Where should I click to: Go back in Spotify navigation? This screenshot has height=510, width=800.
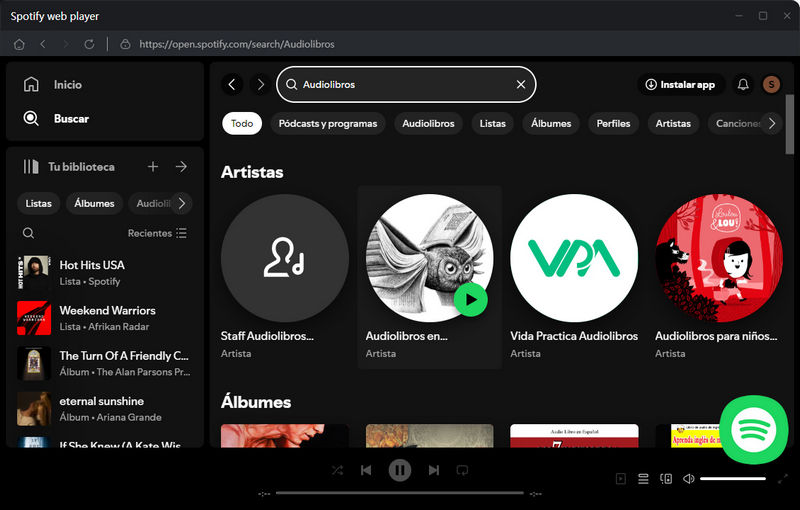coord(232,84)
